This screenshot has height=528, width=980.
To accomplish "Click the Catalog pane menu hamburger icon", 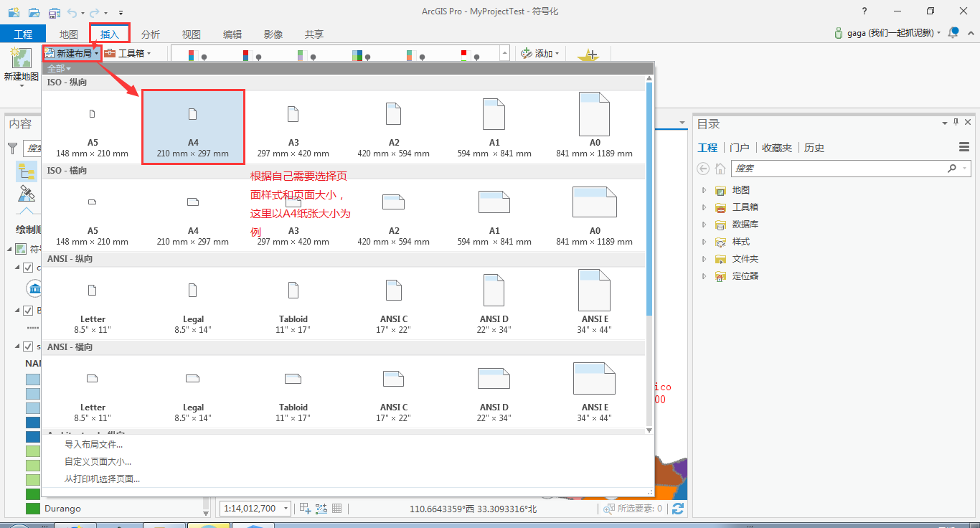I will click(964, 147).
